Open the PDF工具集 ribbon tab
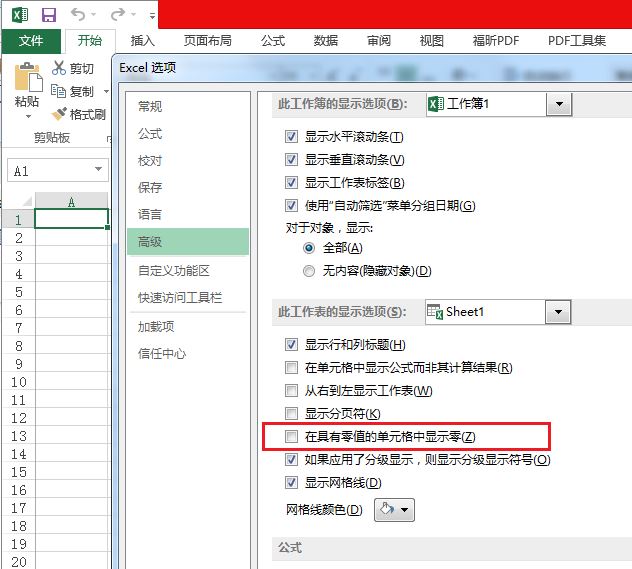 coord(577,41)
